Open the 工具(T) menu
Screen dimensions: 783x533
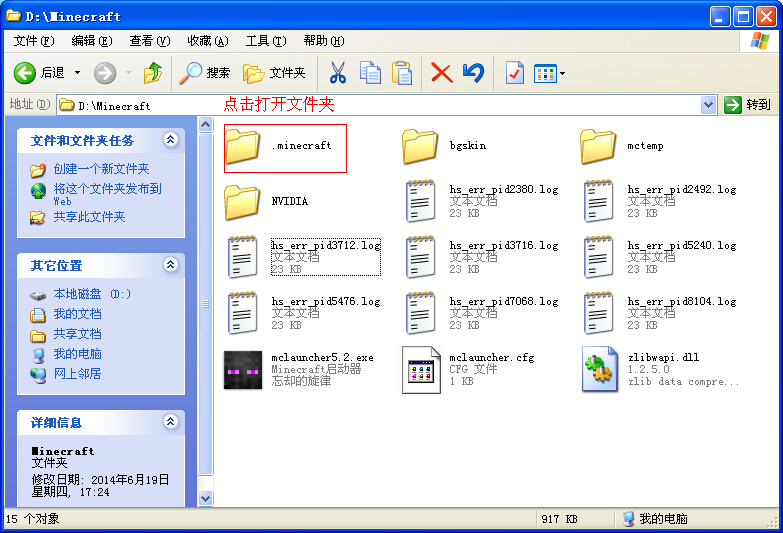(x=266, y=41)
